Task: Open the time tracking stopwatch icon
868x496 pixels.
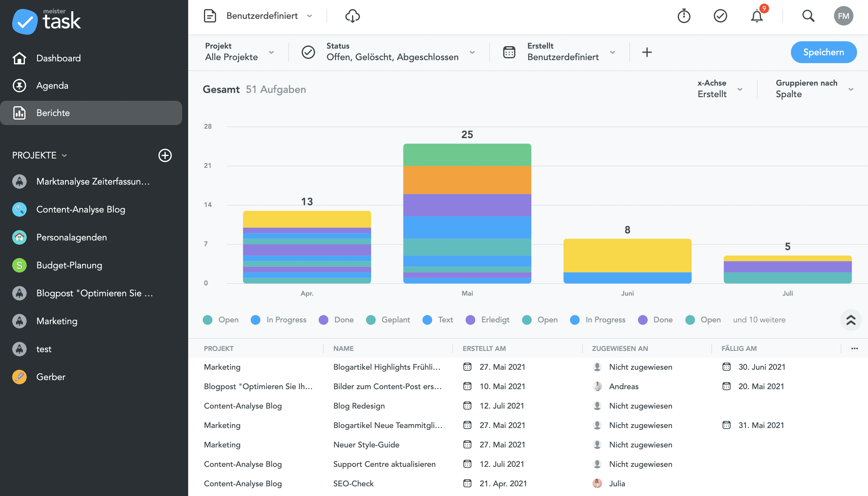Action: click(684, 16)
